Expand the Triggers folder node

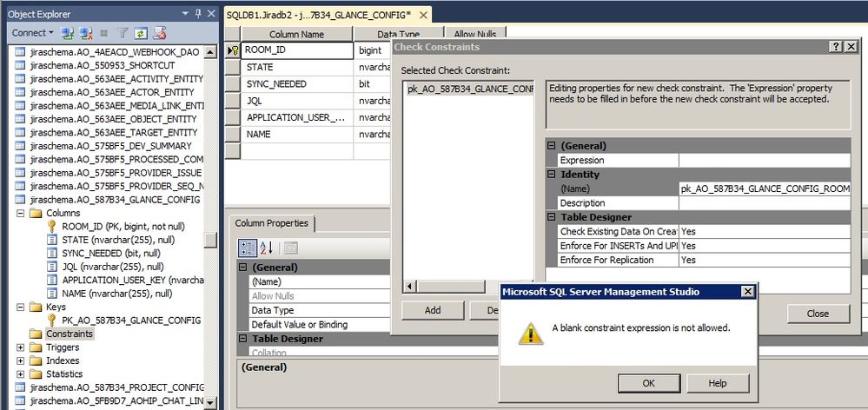click(x=21, y=347)
